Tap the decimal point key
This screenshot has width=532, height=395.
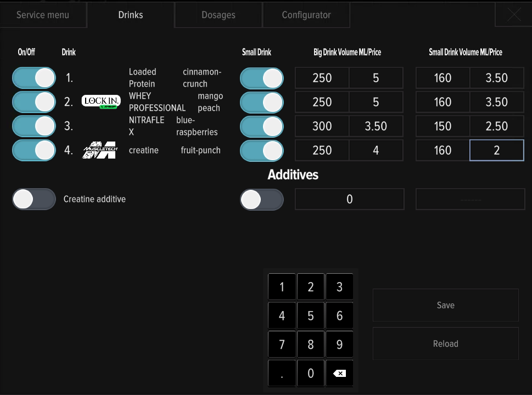[282, 373]
